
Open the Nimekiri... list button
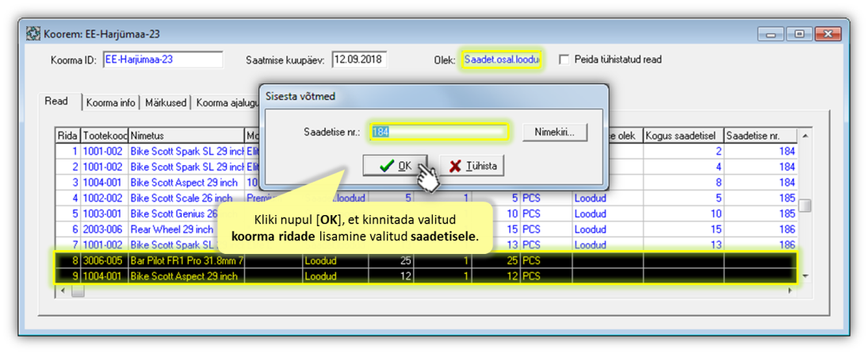[x=555, y=132]
